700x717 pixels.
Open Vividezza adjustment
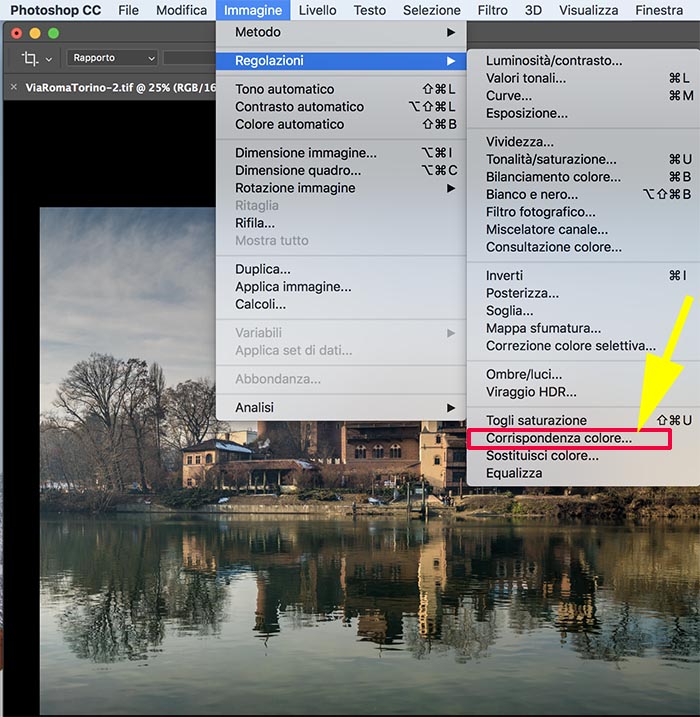point(583,142)
